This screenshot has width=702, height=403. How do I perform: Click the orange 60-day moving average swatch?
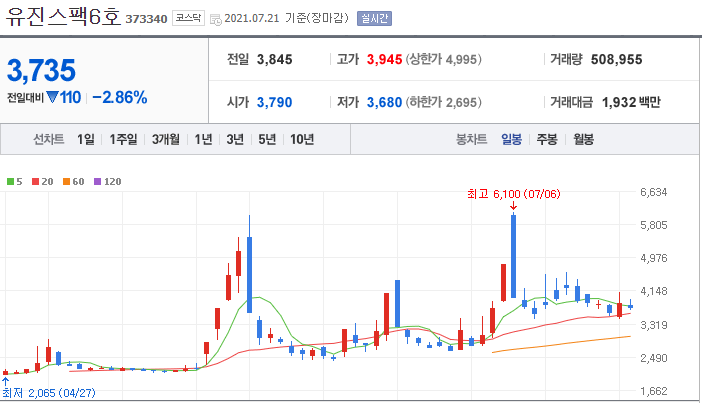[66, 181]
